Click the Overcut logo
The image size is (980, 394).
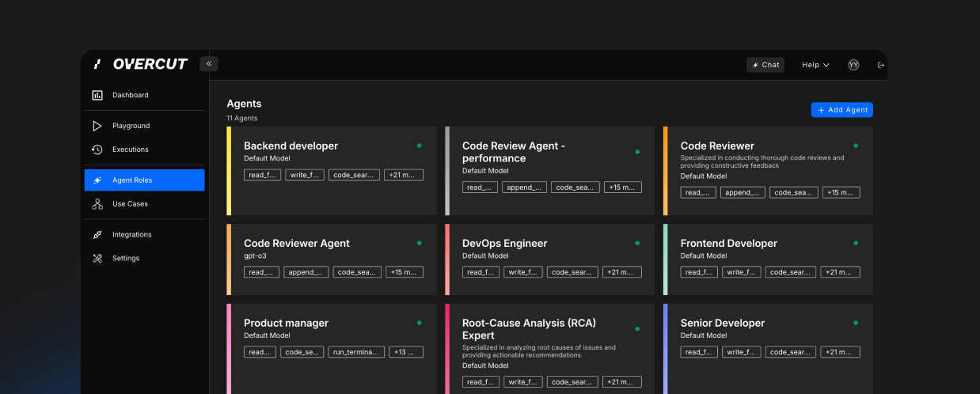(x=140, y=64)
